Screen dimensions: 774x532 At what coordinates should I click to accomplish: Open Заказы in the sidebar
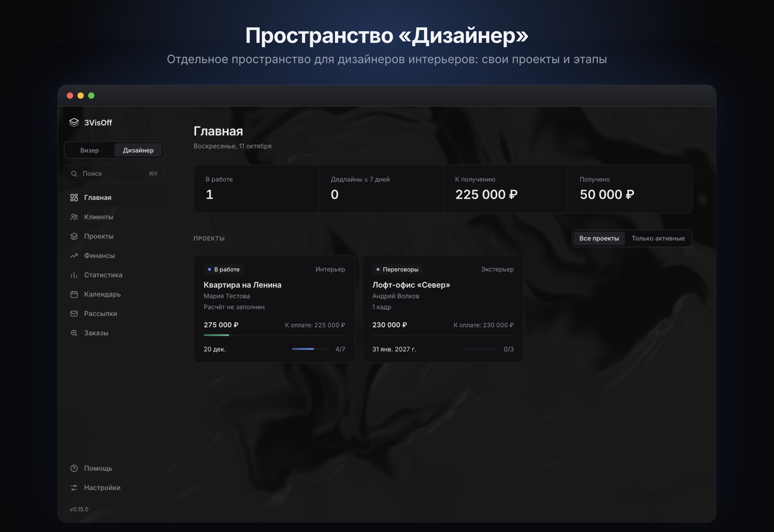pyautogui.click(x=114, y=333)
